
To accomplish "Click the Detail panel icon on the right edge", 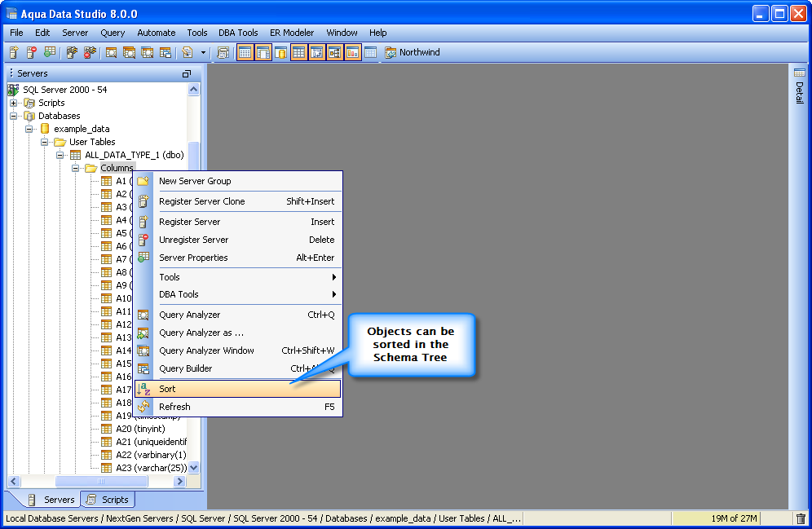I will coord(800,73).
